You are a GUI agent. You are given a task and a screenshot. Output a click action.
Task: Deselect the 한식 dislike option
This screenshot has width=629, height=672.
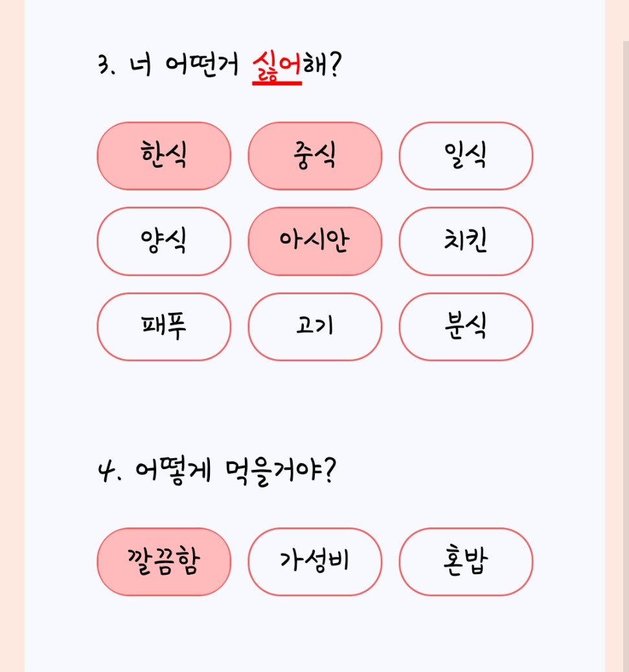point(164,156)
